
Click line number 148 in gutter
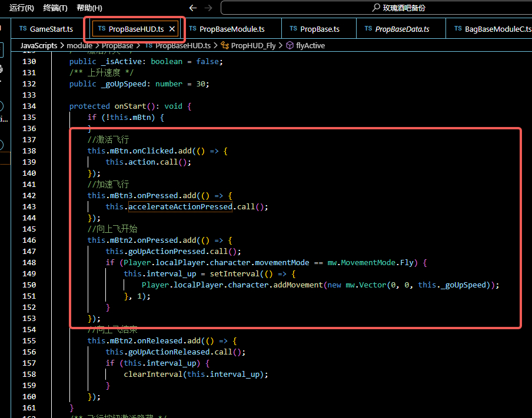tap(29, 262)
